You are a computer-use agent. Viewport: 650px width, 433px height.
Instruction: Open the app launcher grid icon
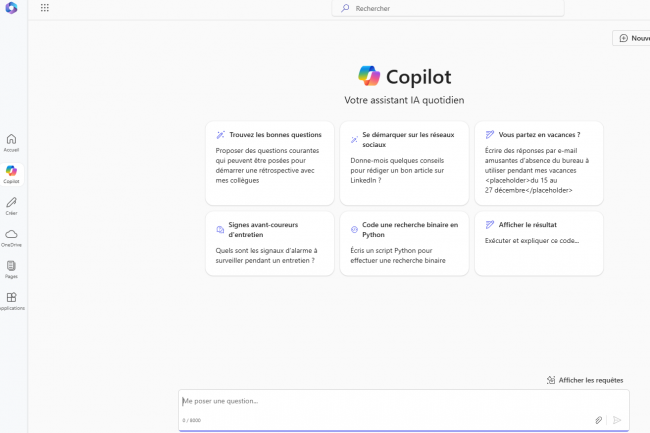[45, 8]
